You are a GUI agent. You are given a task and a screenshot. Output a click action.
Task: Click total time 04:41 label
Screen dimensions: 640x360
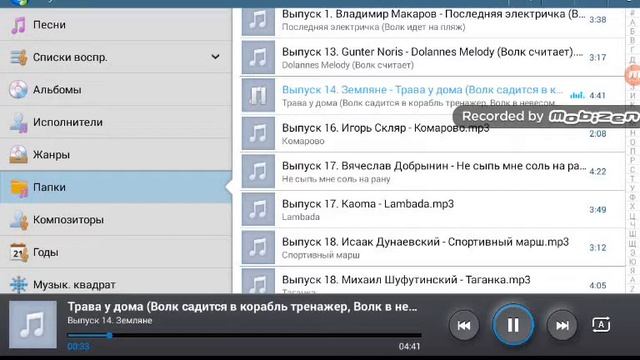pyautogui.click(x=409, y=347)
